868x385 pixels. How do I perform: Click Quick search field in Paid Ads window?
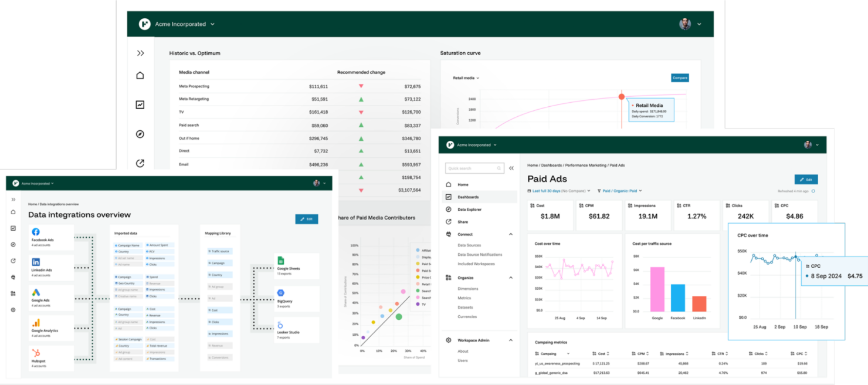coord(474,168)
